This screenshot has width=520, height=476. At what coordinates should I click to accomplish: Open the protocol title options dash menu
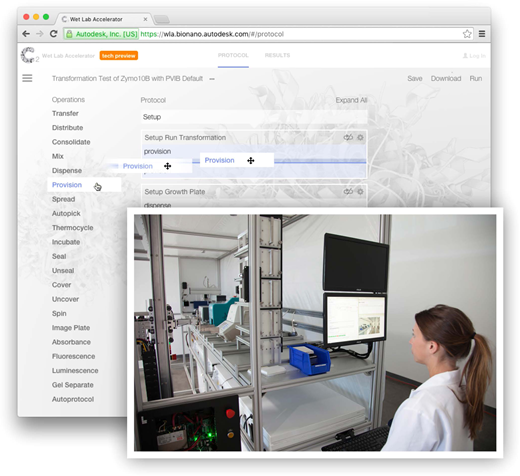click(212, 79)
